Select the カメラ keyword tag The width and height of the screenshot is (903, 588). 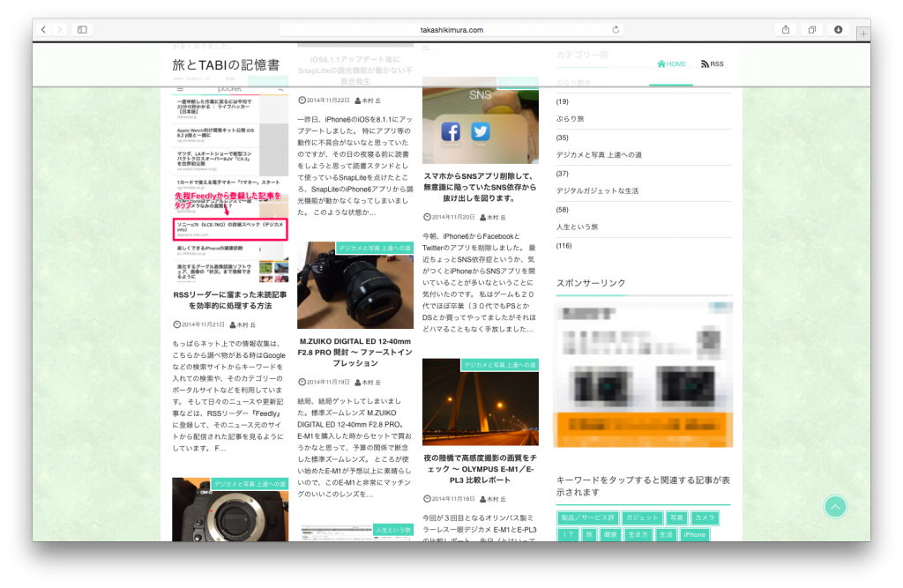click(705, 517)
